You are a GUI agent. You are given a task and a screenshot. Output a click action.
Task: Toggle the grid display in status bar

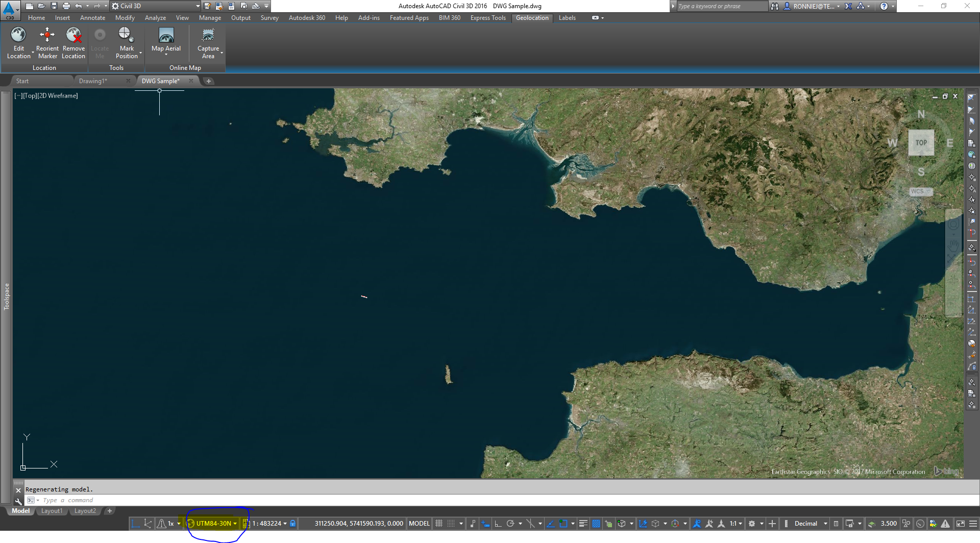point(438,524)
